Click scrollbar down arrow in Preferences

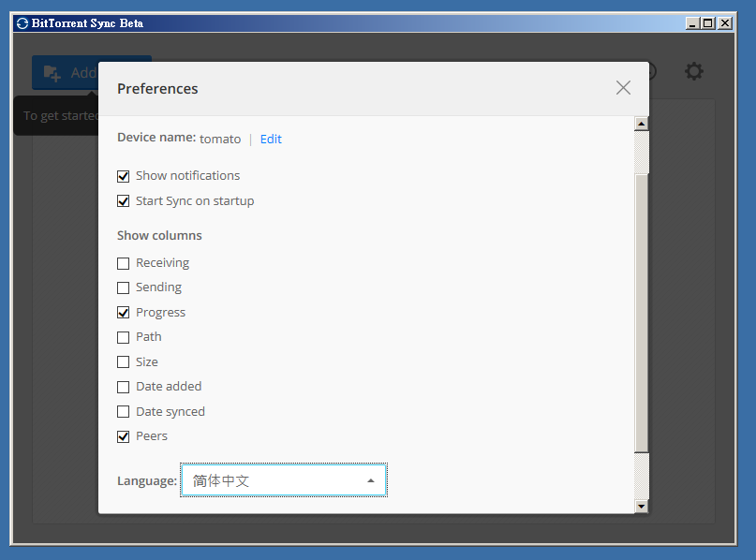642,506
